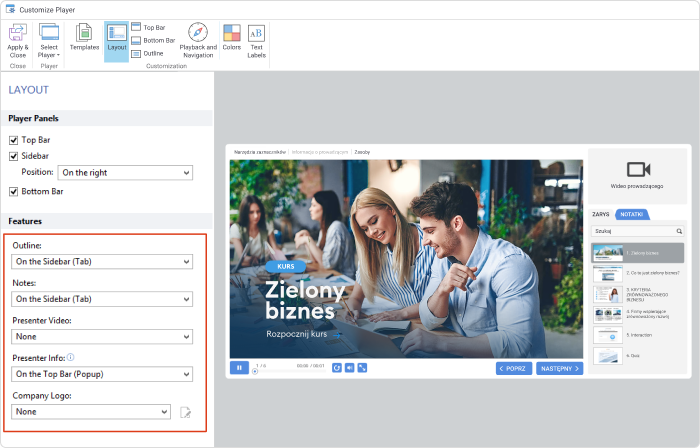Open the Notes placement dropdown
The height and width of the screenshot is (448, 700).
[102, 299]
